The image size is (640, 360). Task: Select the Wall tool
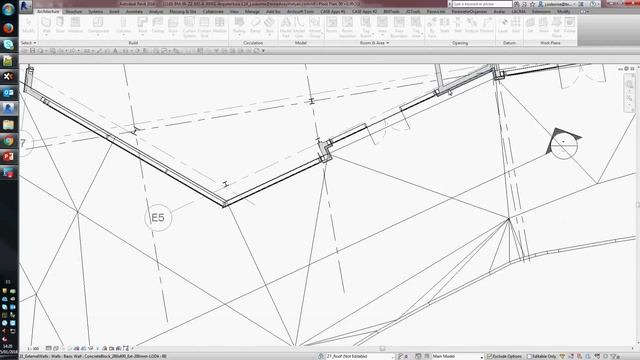tap(46, 24)
